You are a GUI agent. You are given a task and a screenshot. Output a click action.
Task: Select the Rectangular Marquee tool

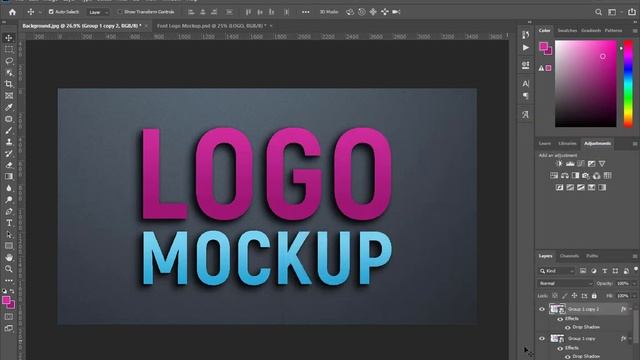point(9,49)
